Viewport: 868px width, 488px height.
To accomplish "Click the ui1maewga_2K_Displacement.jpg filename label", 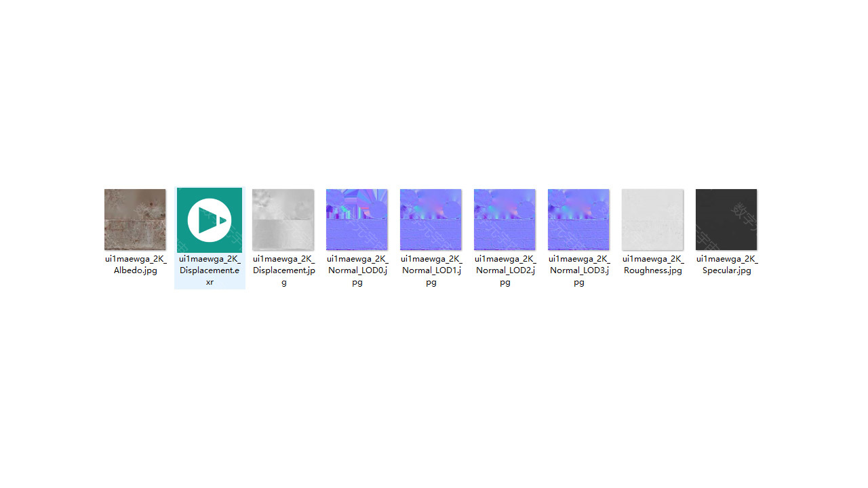I will tap(283, 270).
